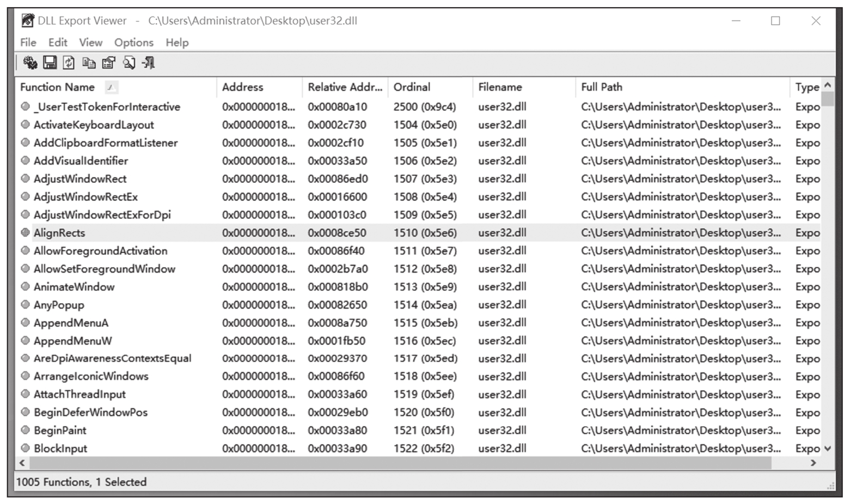Sort by the Relative Addr... column header
The image size is (850, 504).
345,87
